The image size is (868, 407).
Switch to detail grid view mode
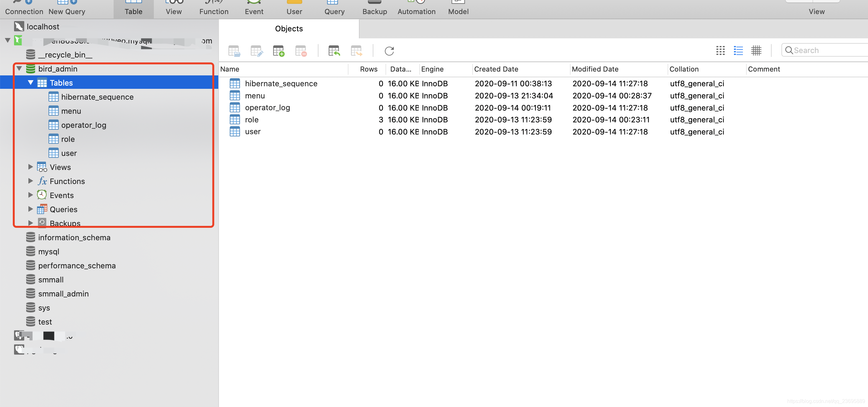[756, 50]
